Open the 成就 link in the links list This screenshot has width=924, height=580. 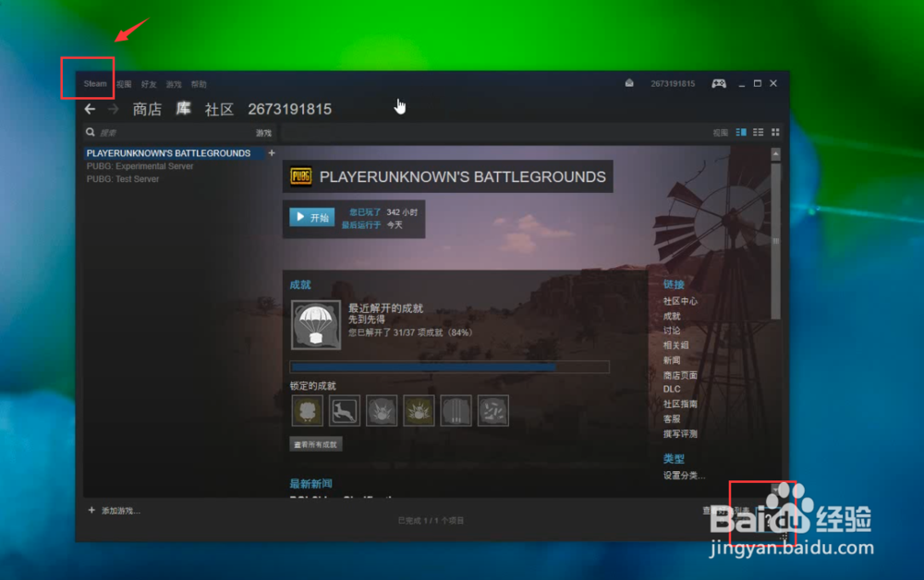click(672, 316)
